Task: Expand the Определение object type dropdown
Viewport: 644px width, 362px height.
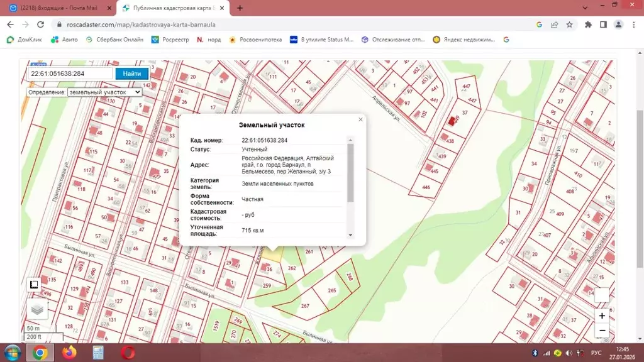Action: coord(104,92)
